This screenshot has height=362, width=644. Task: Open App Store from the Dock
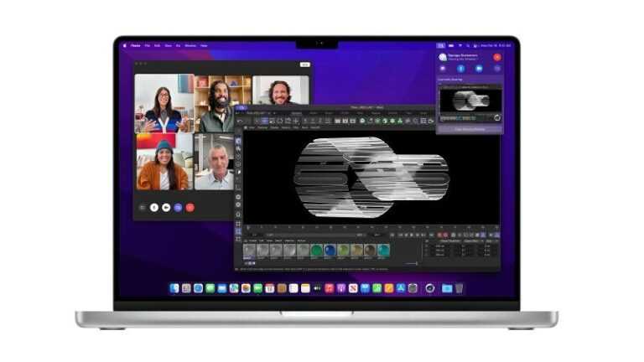point(401,288)
